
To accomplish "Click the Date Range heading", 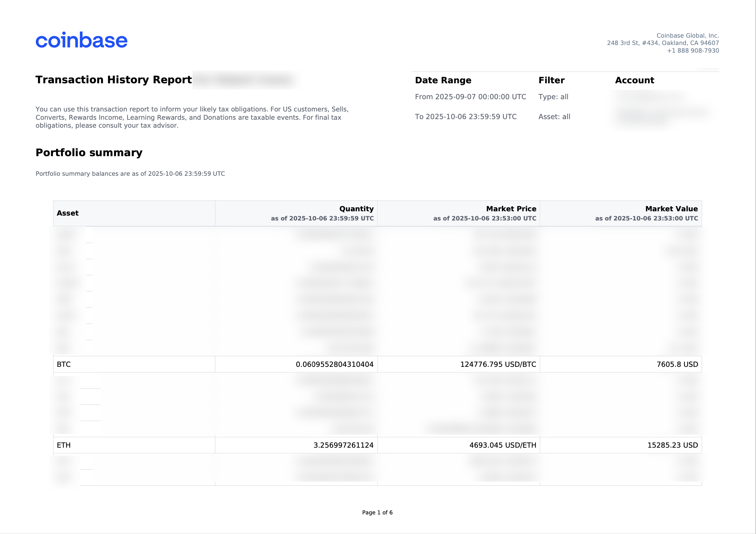I will [443, 81].
